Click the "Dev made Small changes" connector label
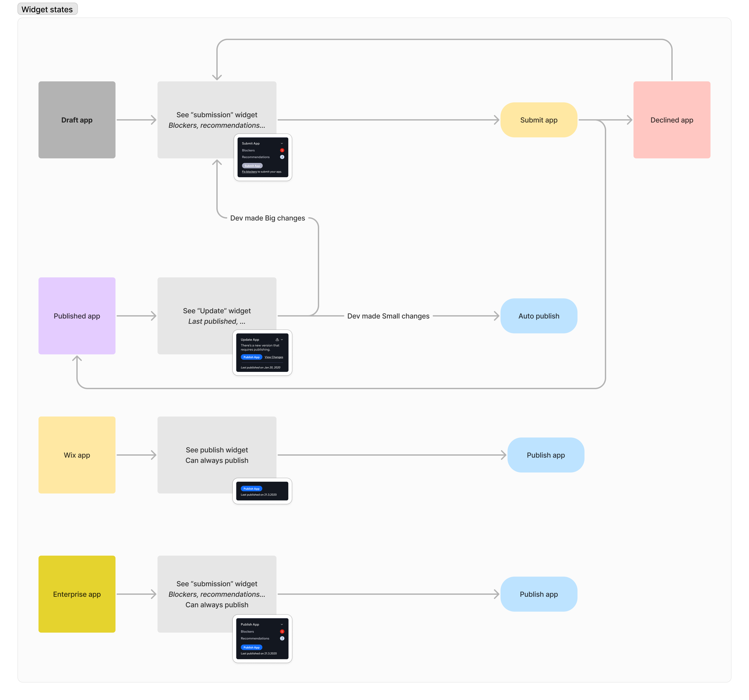This screenshot has width=749, height=700. pos(388,316)
